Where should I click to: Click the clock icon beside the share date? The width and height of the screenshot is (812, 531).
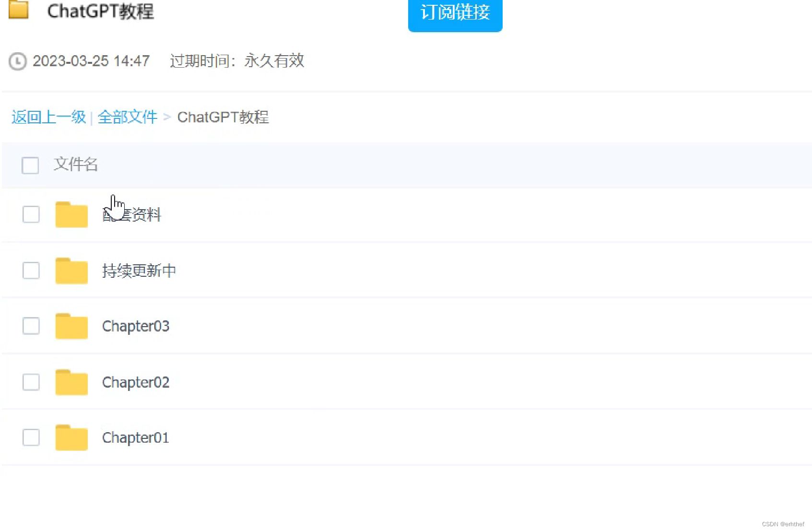17,61
